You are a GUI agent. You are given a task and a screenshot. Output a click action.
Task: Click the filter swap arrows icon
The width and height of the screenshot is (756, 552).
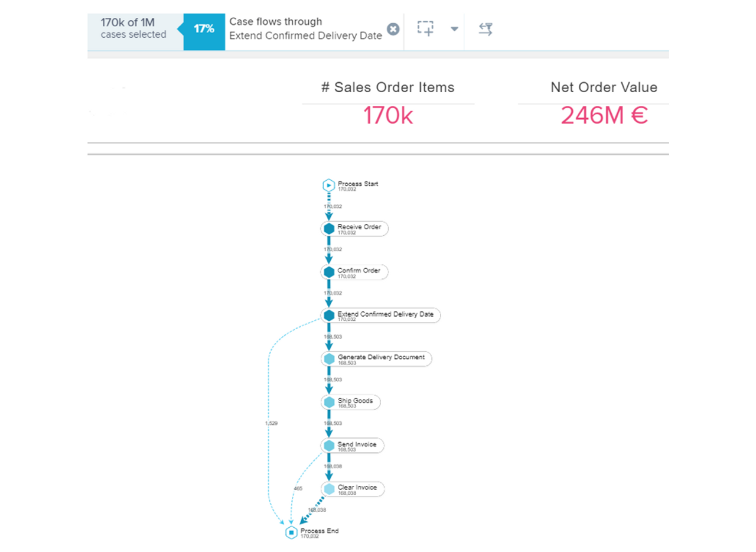coord(485,29)
